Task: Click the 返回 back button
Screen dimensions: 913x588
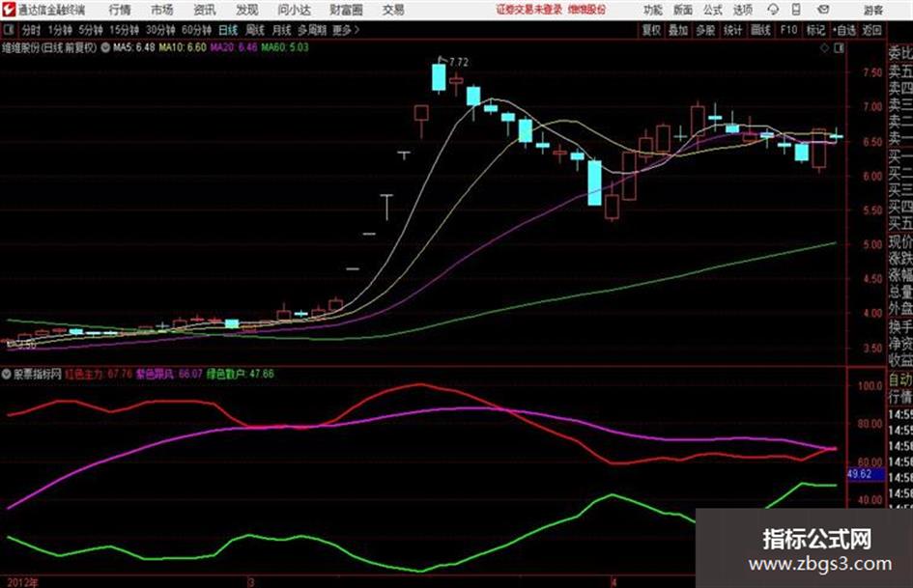Action: (871, 30)
